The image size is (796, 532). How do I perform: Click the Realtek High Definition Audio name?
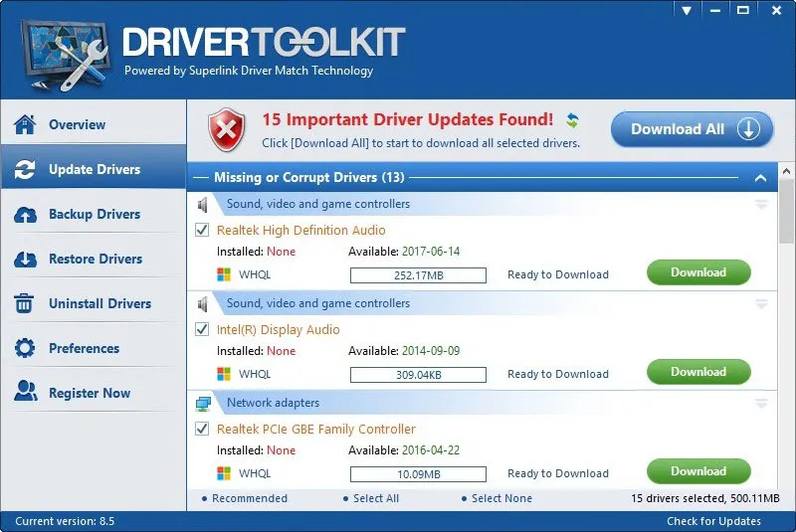click(301, 231)
